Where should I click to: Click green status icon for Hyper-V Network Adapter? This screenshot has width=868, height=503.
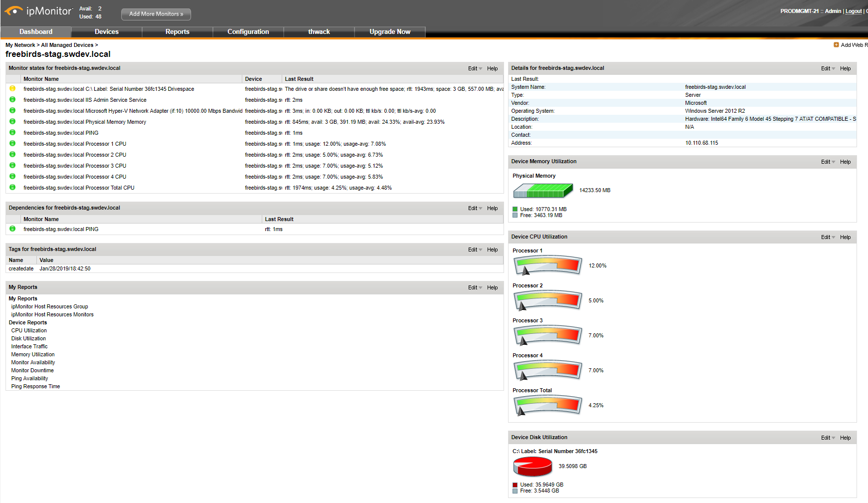(12, 111)
